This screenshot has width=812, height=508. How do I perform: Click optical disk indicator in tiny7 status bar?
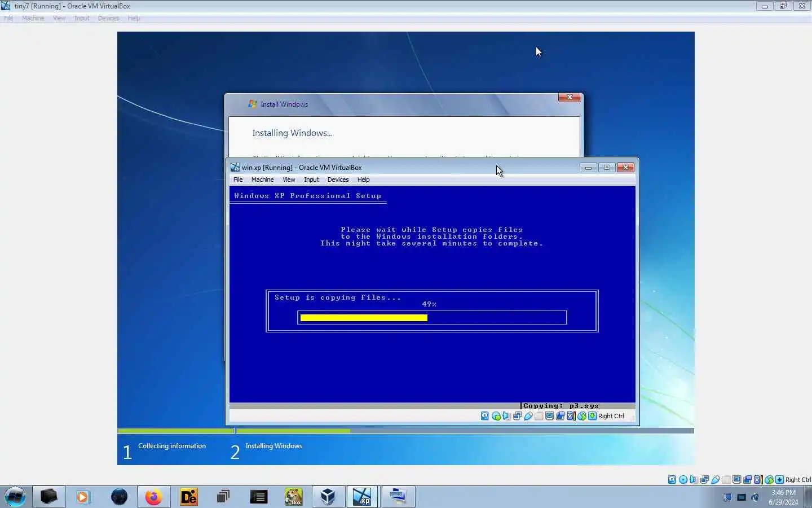click(x=683, y=480)
